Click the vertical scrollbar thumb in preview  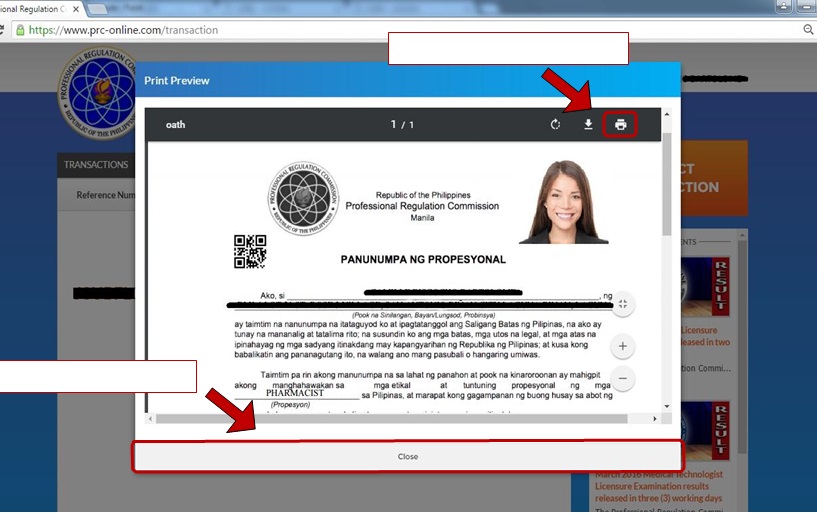click(667, 183)
